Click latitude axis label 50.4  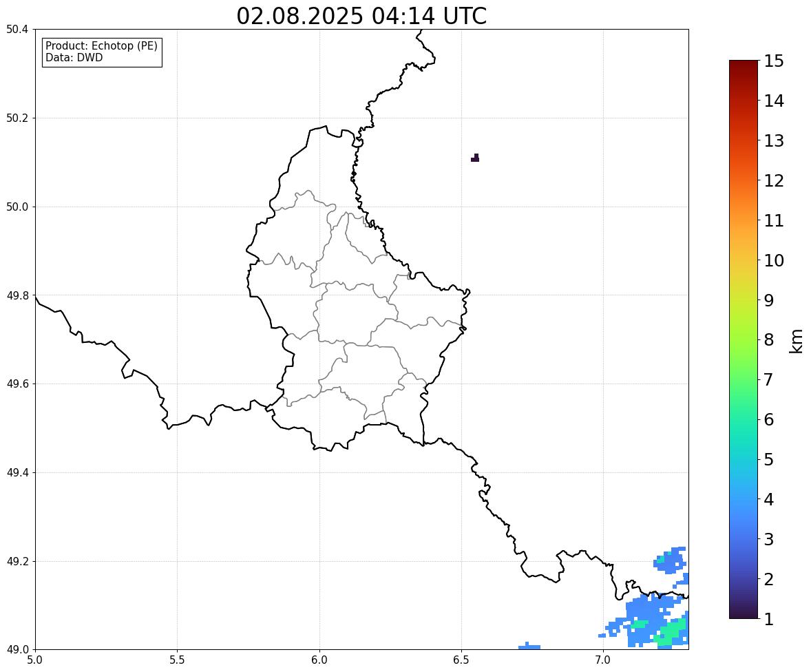(17, 30)
